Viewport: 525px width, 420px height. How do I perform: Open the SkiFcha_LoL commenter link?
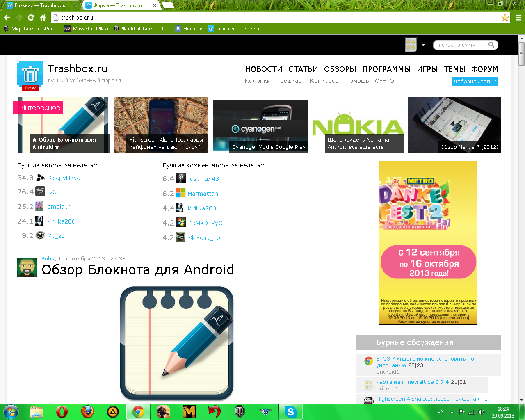tap(205, 238)
